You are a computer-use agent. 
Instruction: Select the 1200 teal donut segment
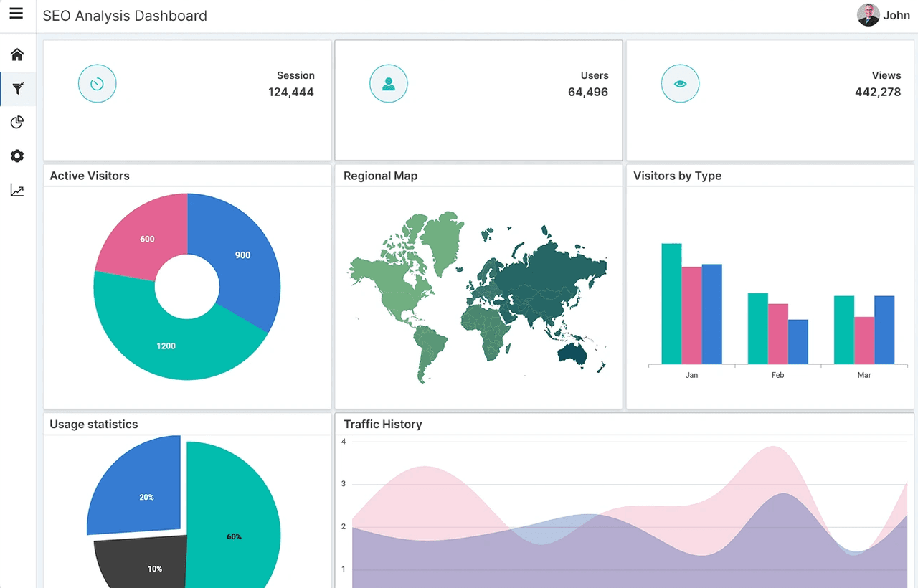coord(165,344)
